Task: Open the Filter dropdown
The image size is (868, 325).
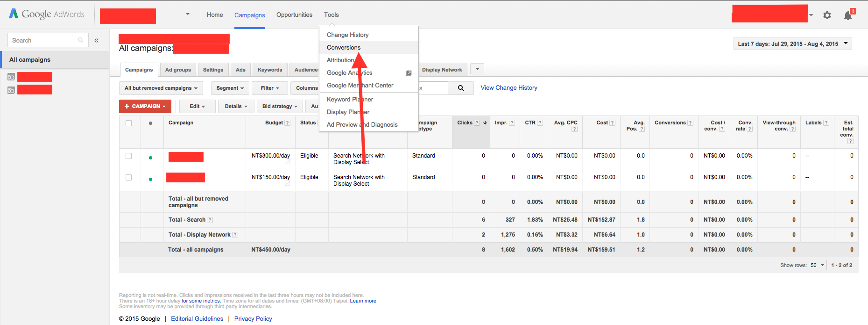Action: click(x=270, y=88)
